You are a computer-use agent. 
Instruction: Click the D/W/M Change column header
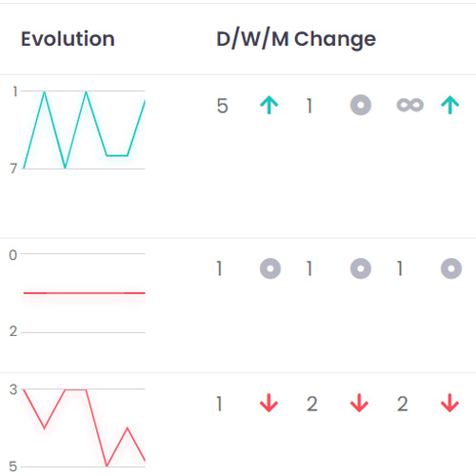click(x=296, y=39)
